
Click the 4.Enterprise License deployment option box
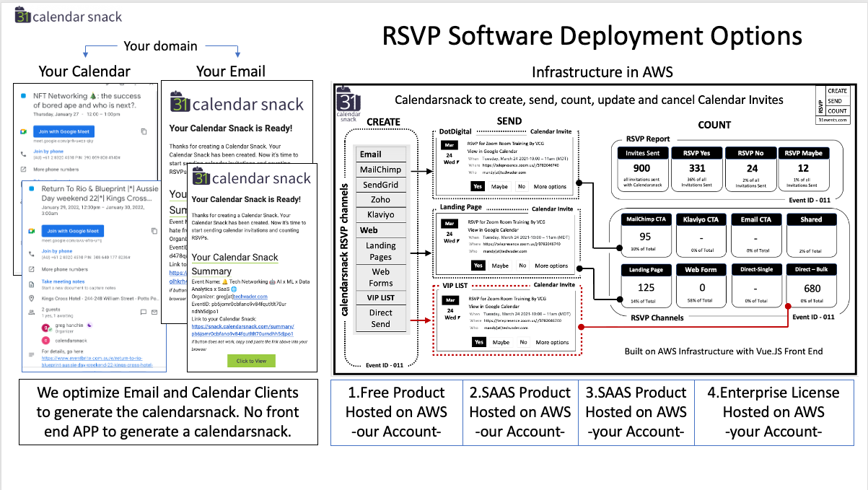click(773, 412)
